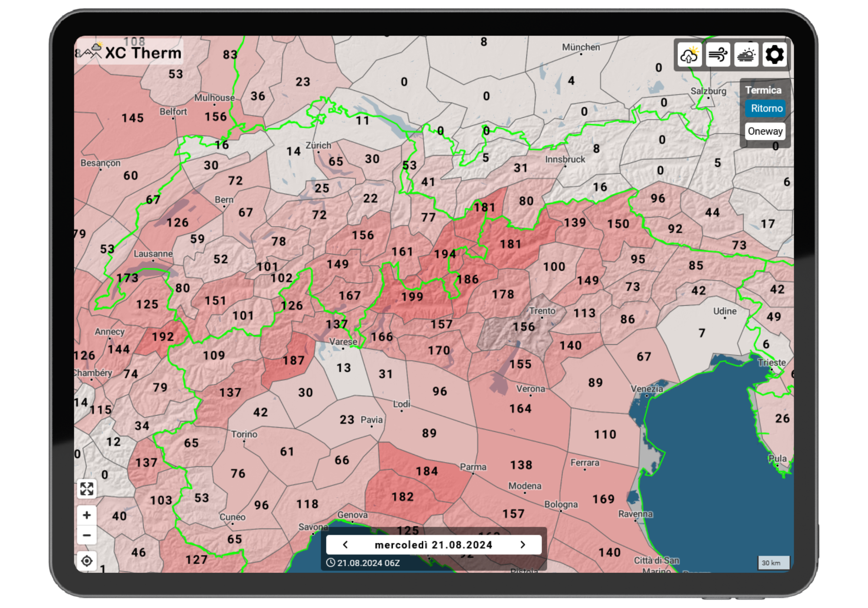Select the sun and clouds weather icon
The width and height of the screenshot is (868, 608).
pyautogui.click(x=746, y=55)
